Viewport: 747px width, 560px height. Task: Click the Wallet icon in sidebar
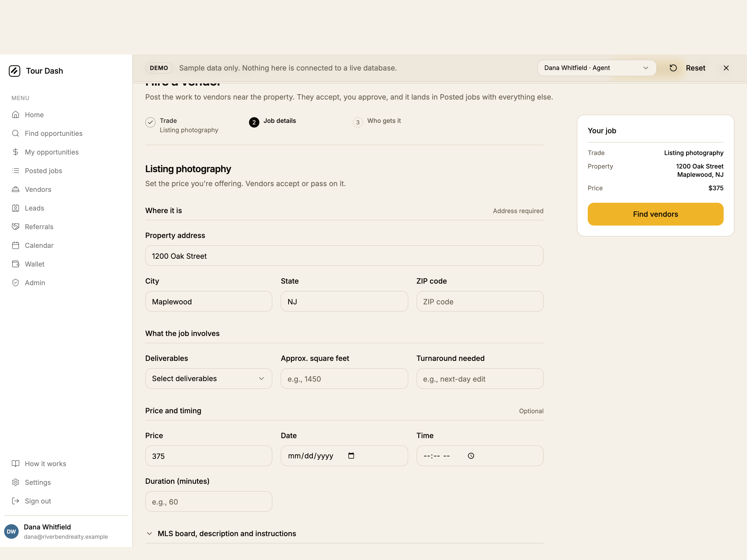click(16, 264)
